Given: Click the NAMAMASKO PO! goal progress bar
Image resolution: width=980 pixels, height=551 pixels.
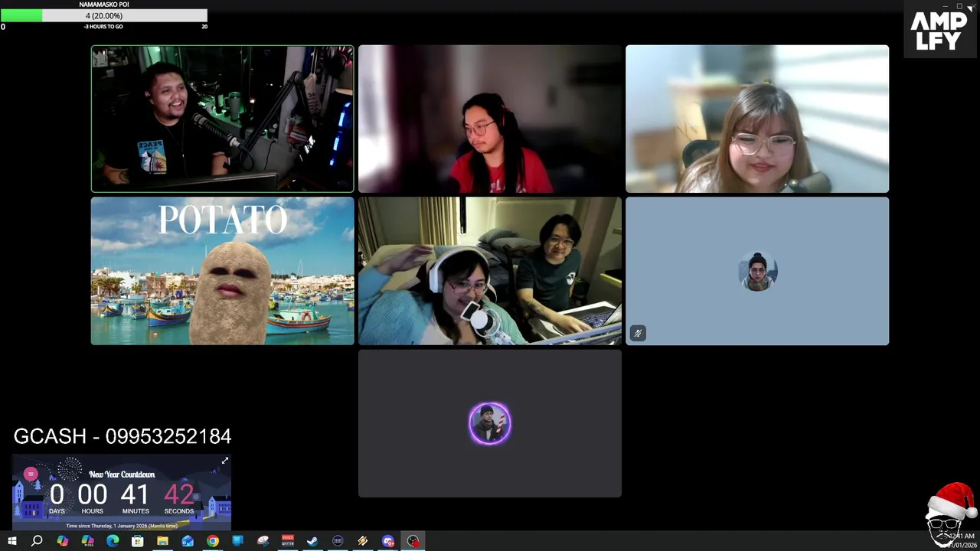Looking at the screenshot, I should (103, 15).
